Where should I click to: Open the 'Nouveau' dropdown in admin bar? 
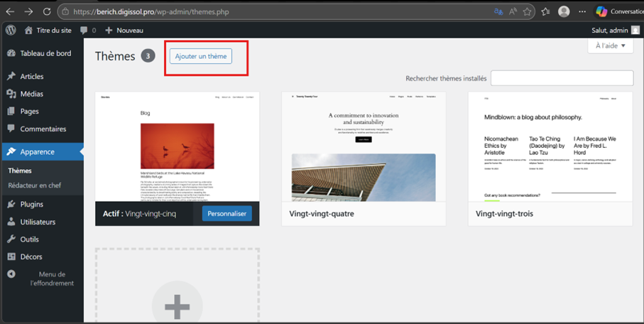[x=124, y=31]
